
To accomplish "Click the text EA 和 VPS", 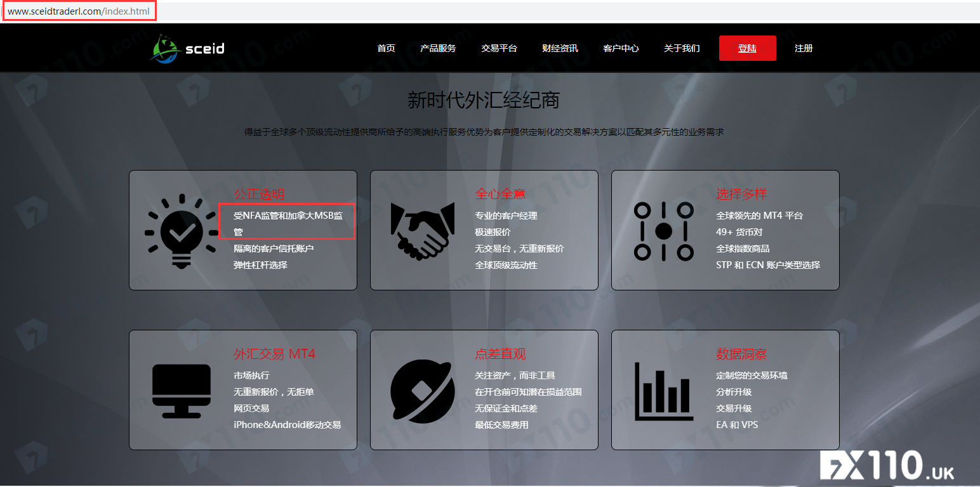I will click(x=737, y=425).
